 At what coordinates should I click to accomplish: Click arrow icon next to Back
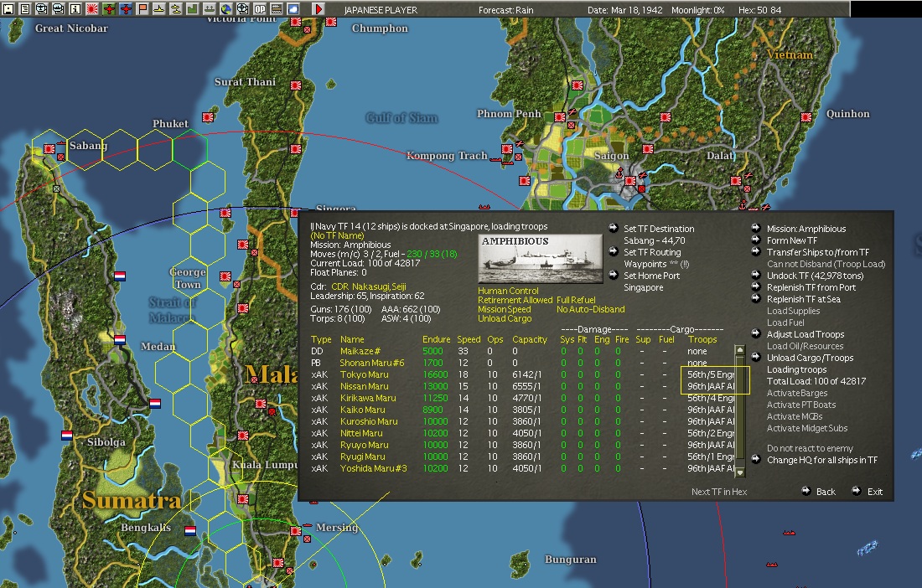806,491
